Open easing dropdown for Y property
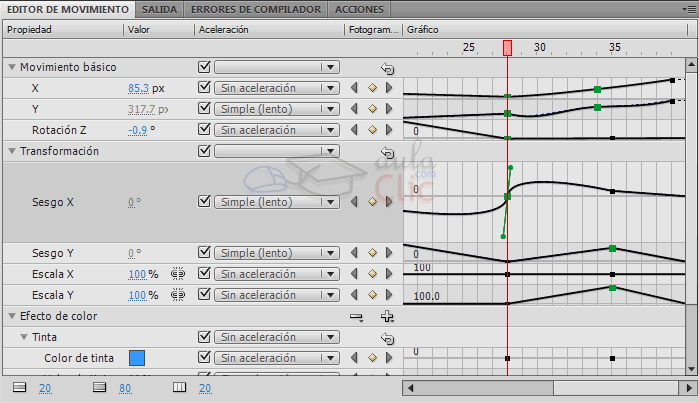 pyautogui.click(x=277, y=109)
